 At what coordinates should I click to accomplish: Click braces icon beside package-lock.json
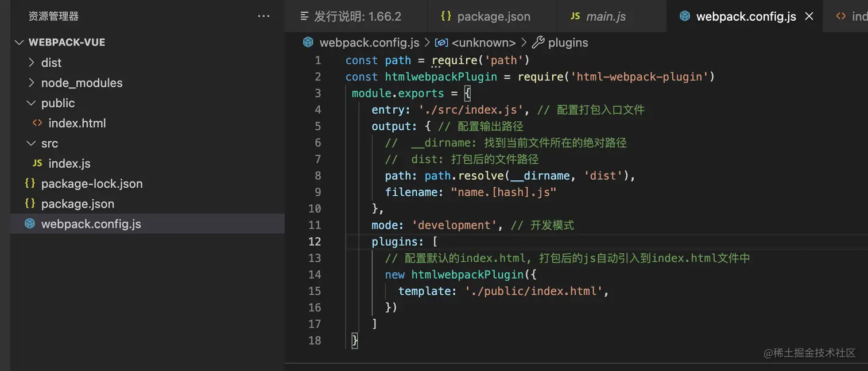(30, 183)
